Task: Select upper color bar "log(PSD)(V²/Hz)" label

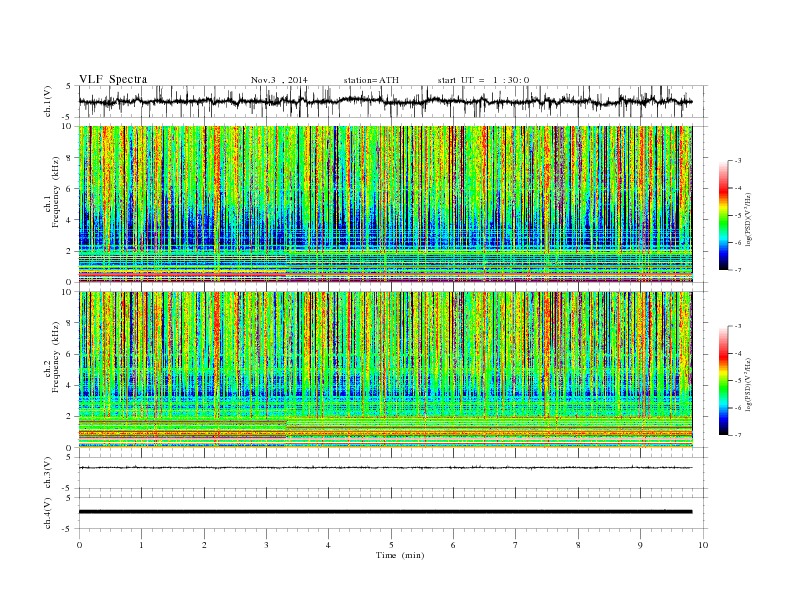Action: click(749, 219)
